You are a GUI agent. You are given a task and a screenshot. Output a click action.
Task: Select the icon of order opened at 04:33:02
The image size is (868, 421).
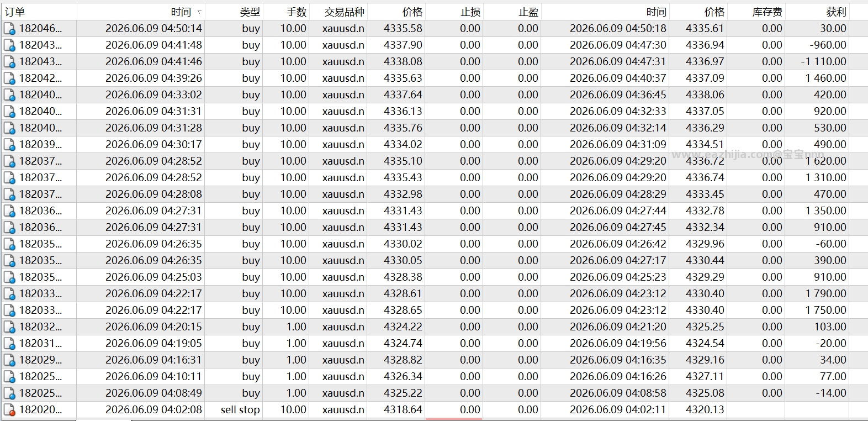point(9,95)
